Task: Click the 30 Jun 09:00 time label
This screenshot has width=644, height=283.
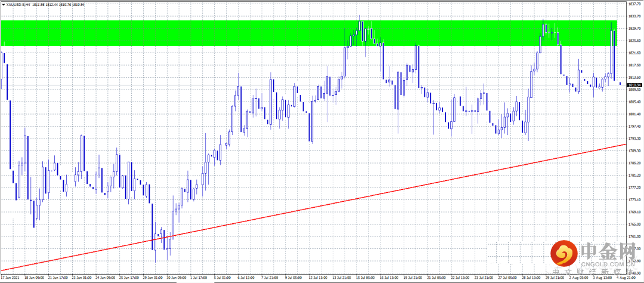Action: tap(175, 278)
